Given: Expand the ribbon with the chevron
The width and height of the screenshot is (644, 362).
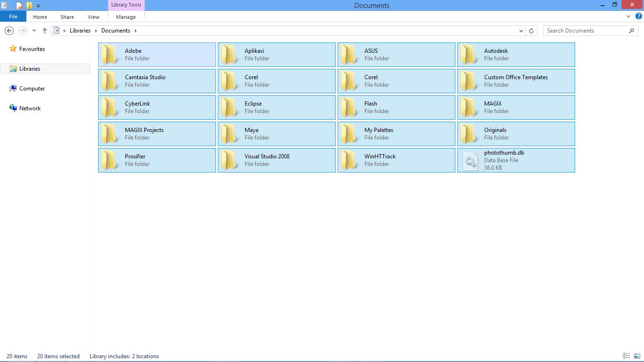Looking at the screenshot, I should pyautogui.click(x=628, y=16).
